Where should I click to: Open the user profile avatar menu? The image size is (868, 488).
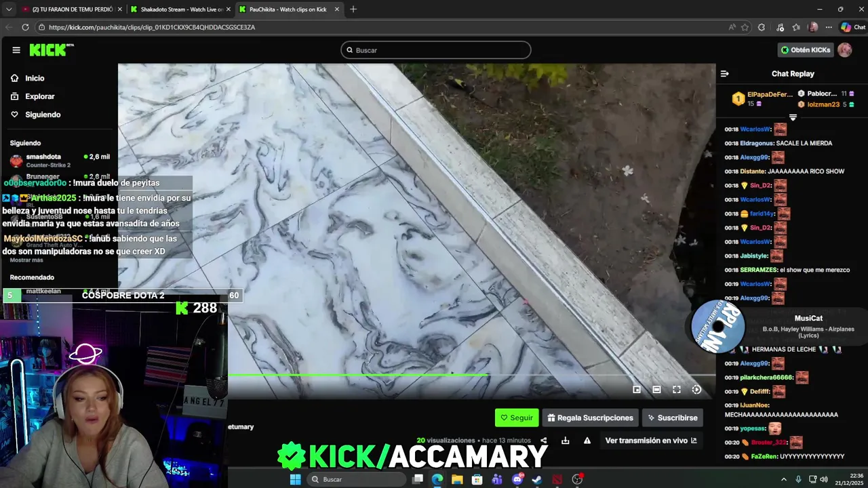tap(844, 50)
